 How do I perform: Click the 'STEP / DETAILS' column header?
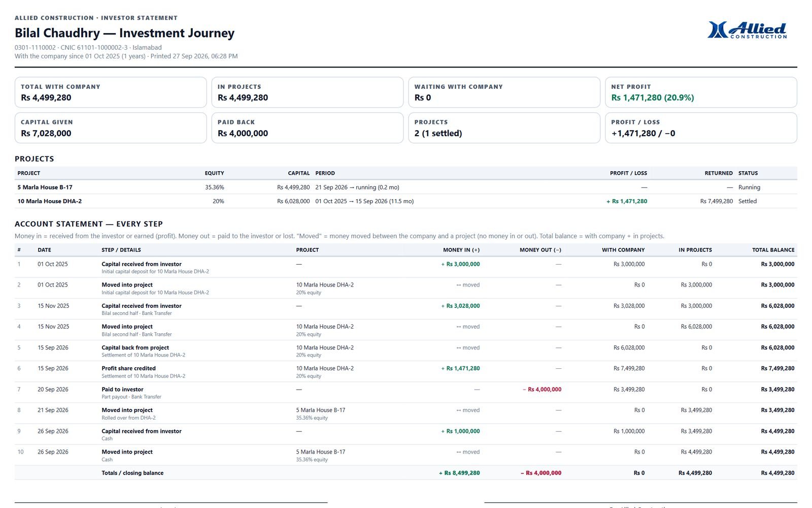click(121, 250)
